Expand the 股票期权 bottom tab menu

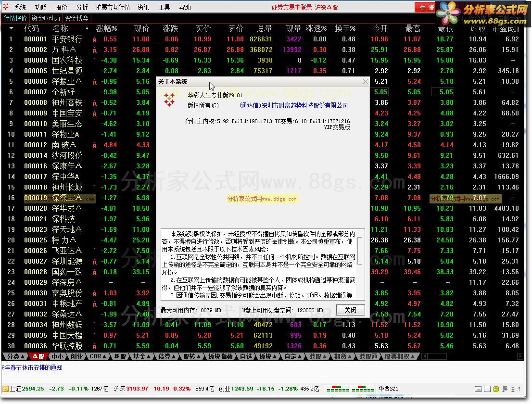click(x=400, y=356)
